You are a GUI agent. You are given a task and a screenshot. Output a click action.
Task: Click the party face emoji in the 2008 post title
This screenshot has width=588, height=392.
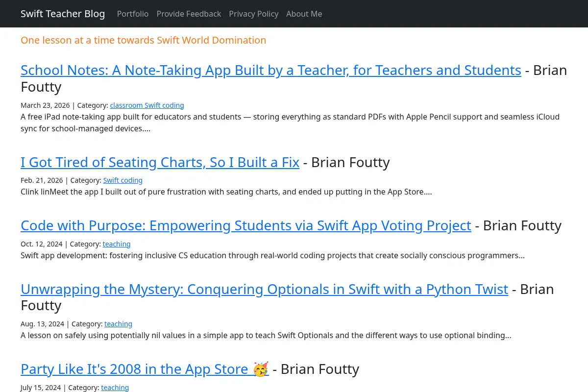click(x=261, y=369)
